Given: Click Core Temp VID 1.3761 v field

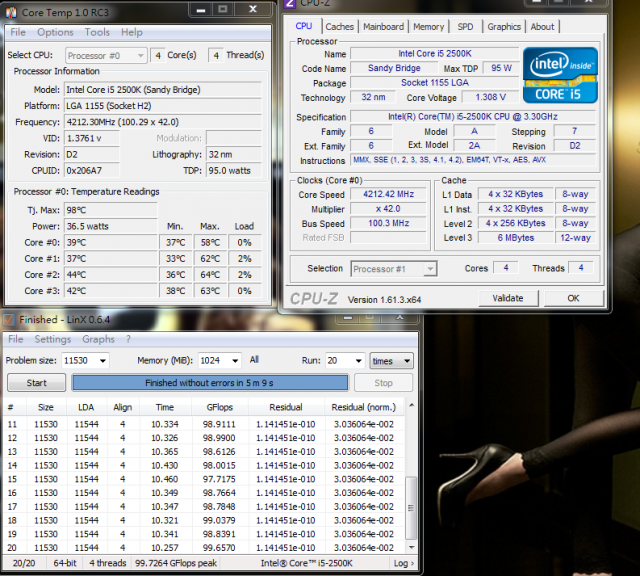Looking at the screenshot, I should point(92,138).
